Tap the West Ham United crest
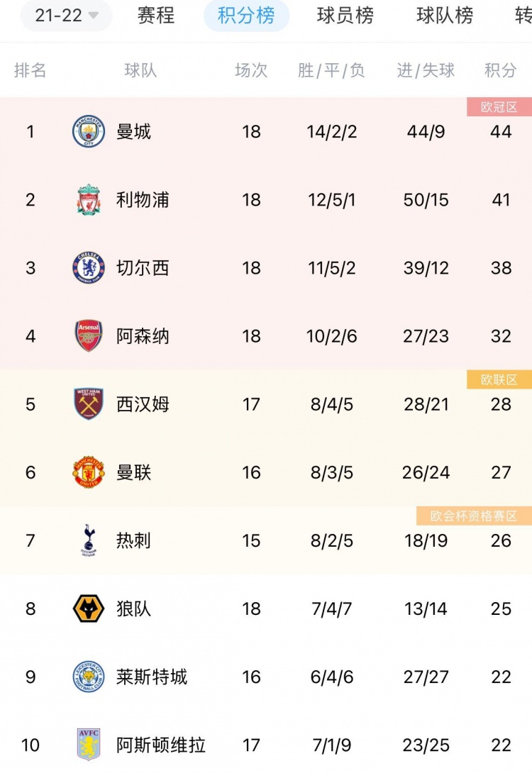 coord(89,404)
